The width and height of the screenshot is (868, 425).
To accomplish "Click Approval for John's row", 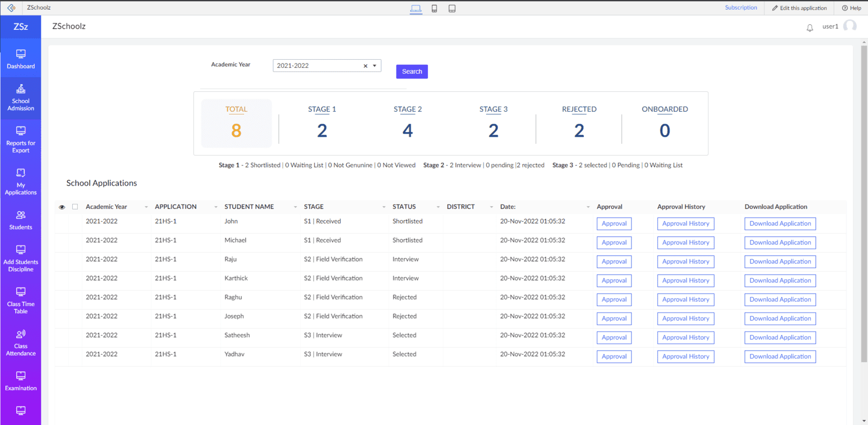I will pyautogui.click(x=614, y=224).
